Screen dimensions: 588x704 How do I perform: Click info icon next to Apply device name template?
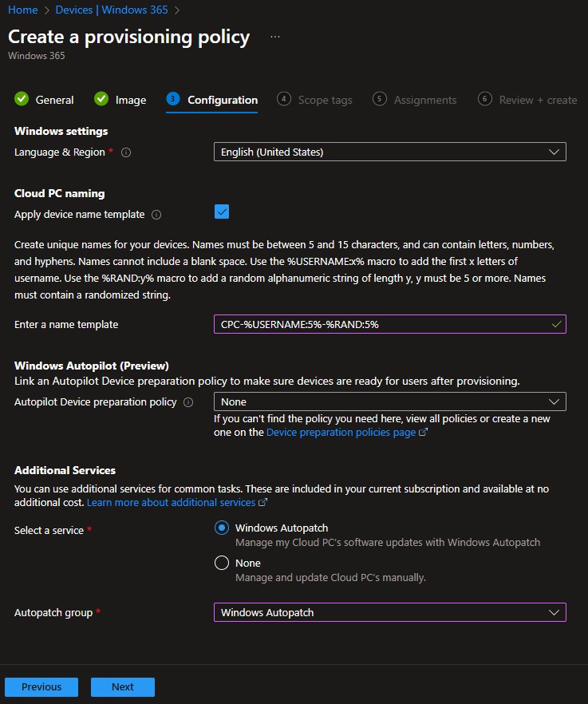[x=156, y=215]
